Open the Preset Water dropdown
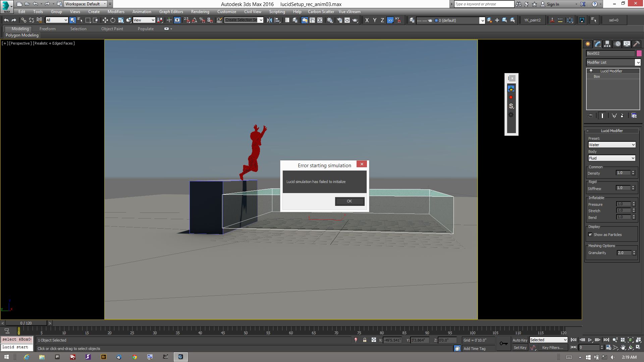The image size is (644, 362). click(x=612, y=145)
